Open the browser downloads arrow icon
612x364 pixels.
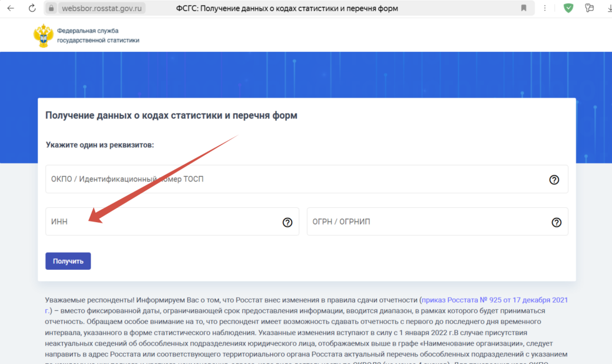click(607, 8)
